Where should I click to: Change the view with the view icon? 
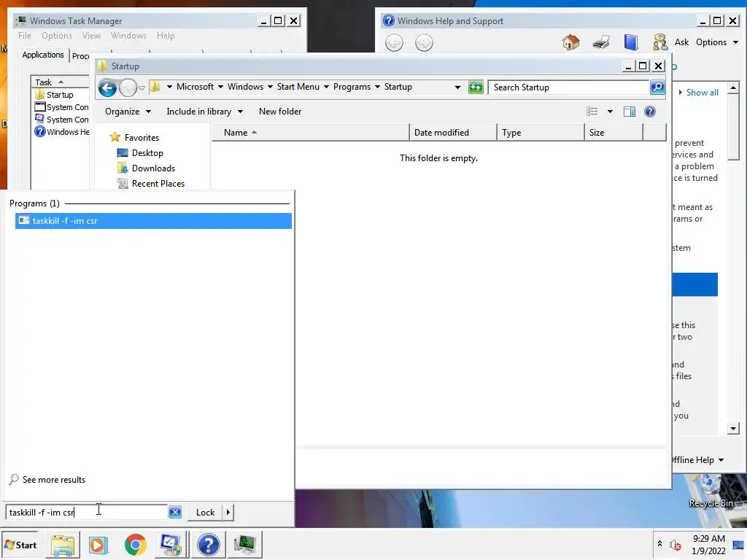[x=592, y=112]
